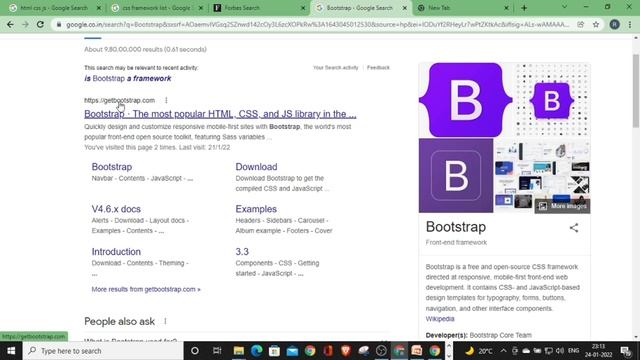This screenshot has width=640, height=360.
Task: Switch to the 'html css js - Google Search' tab
Action: (x=53, y=8)
